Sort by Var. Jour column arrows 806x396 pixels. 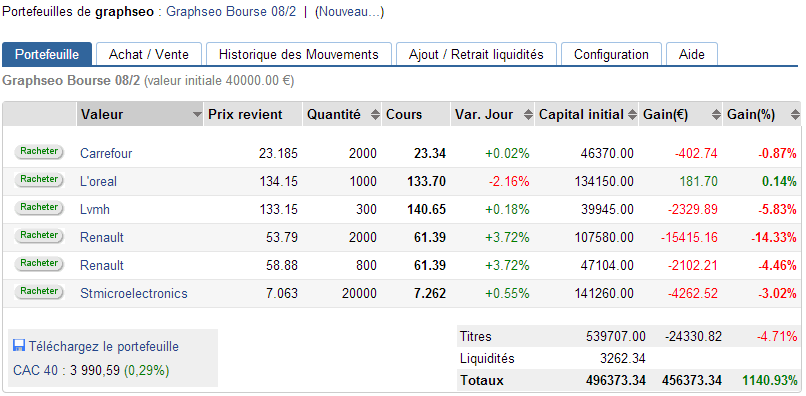tap(528, 115)
